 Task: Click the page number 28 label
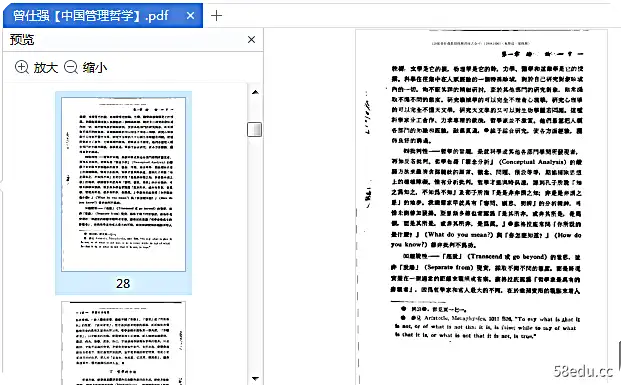pos(123,284)
